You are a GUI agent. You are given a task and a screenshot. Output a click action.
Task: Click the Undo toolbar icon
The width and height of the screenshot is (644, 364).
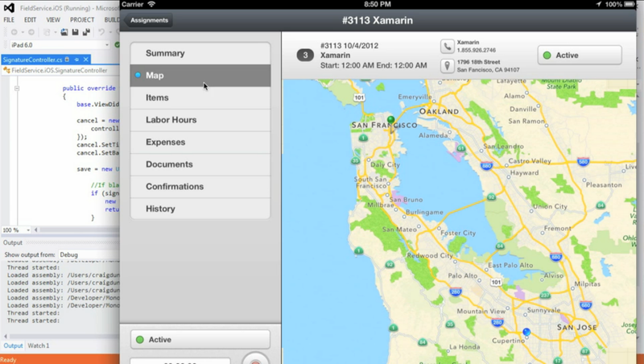[x=101, y=32]
